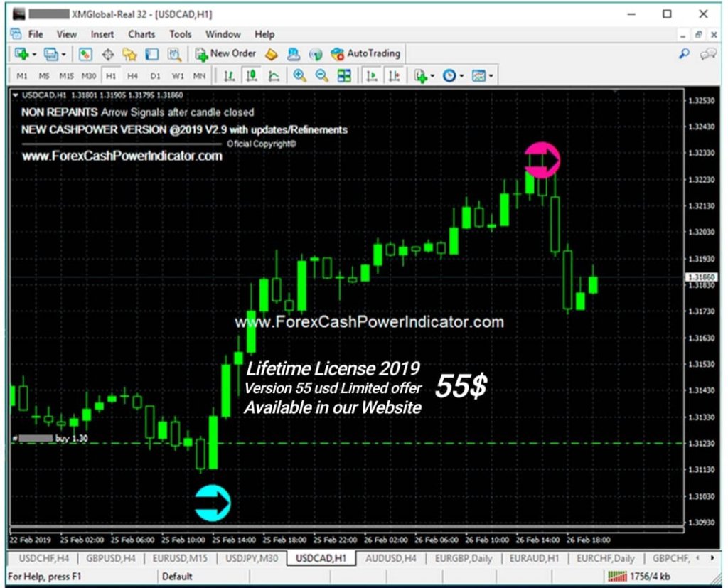Expand the Indicators dropdown arrow

click(x=432, y=76)
